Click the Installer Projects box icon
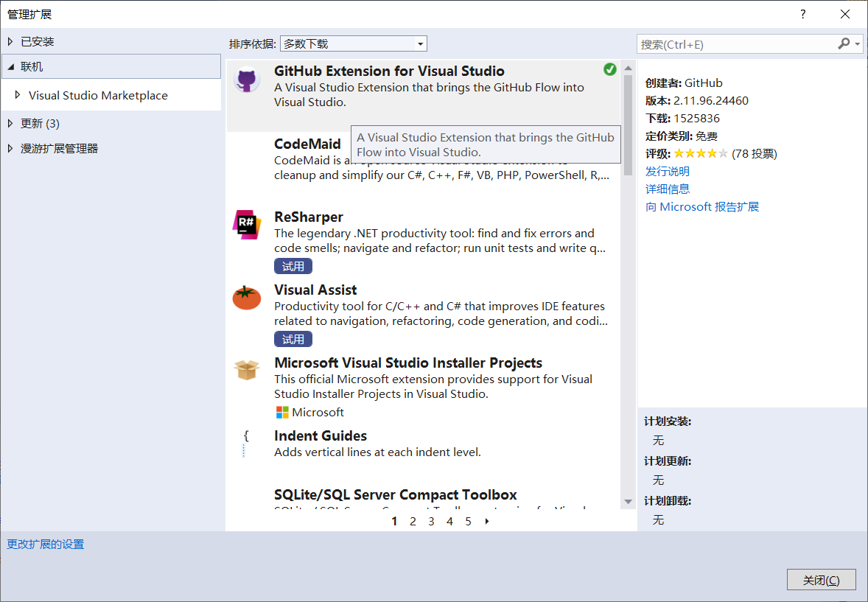Image resolution: width=868 pixels, height=602 pixels. pyautogui.click(x=246, y=370)
